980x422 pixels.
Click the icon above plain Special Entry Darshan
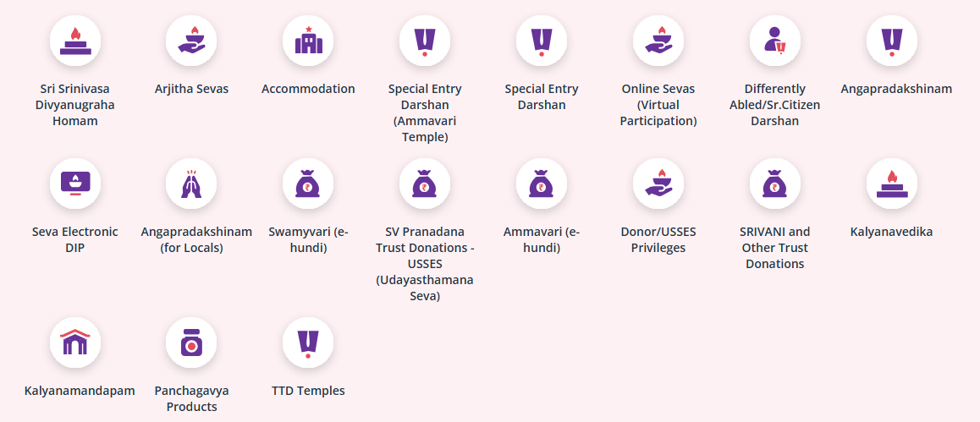[542, 41]
